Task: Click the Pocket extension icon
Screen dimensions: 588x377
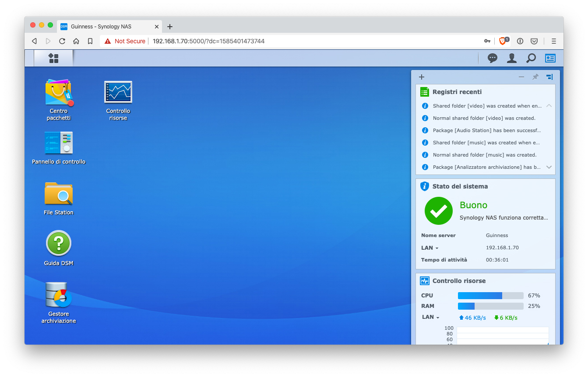Action: [534, 41]
